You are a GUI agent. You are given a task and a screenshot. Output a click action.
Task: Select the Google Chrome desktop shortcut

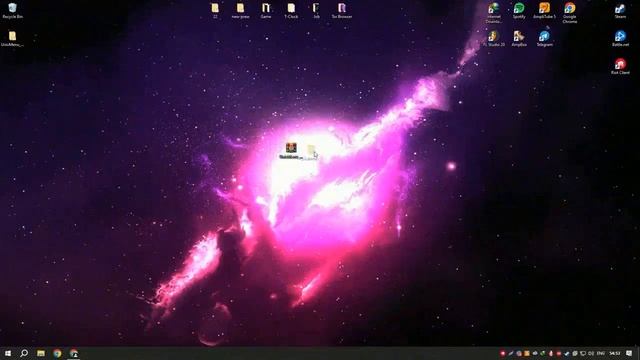(570, 13)
